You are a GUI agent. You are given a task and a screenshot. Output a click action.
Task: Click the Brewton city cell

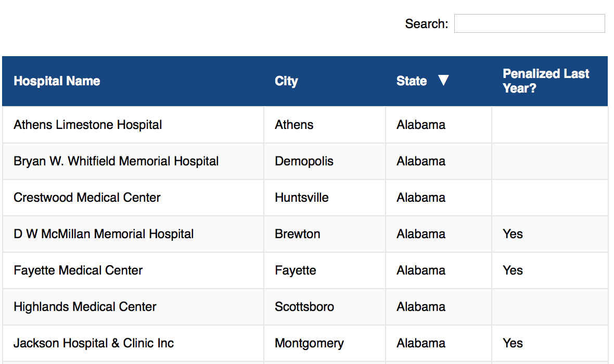tap(298, 234)
